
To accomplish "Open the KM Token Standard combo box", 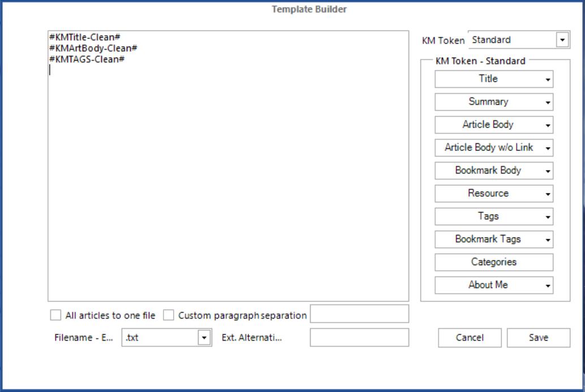I will [562, 40].
